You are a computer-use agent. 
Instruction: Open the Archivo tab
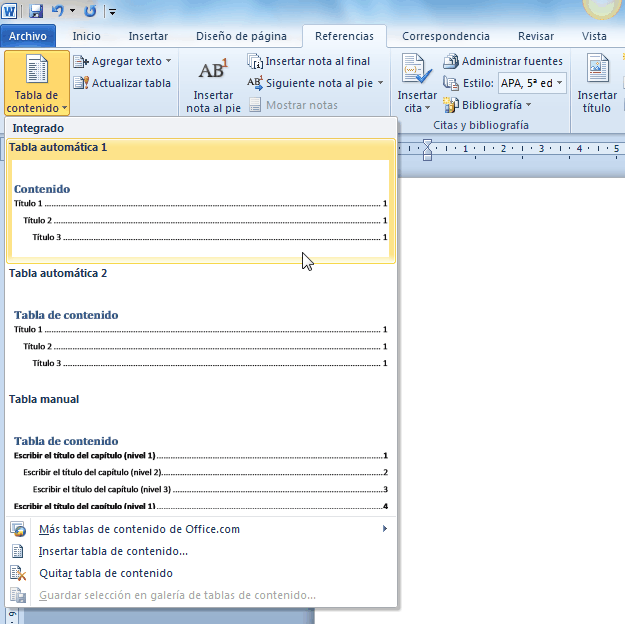point(28,36)
